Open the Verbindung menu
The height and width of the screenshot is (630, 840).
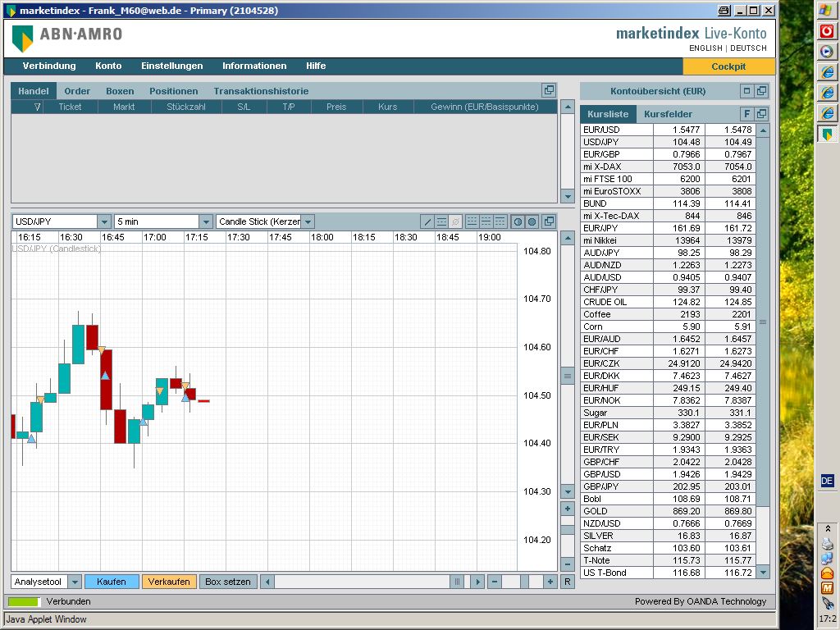[x=49, y=66]
